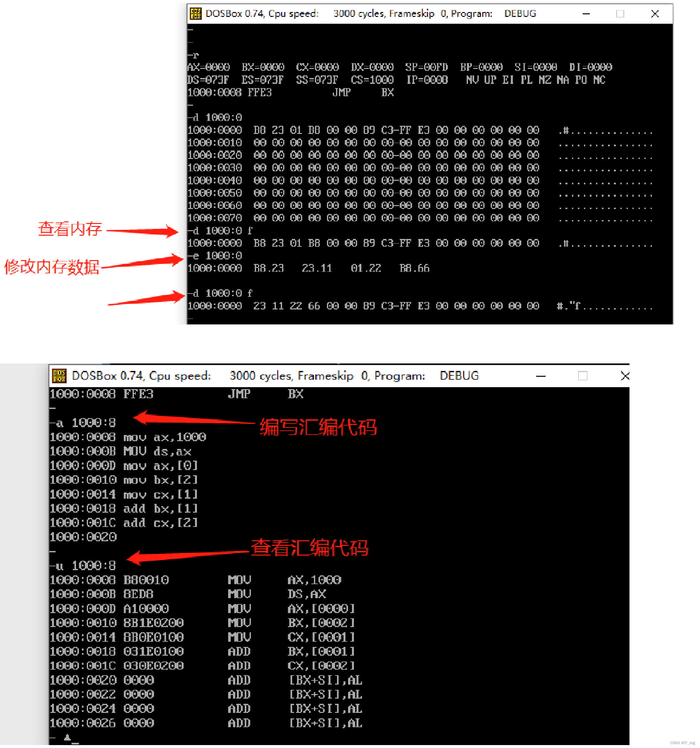700x748 pixels.
Task: Click 'JMP BX' in the upper window
Action: point(363,93)
